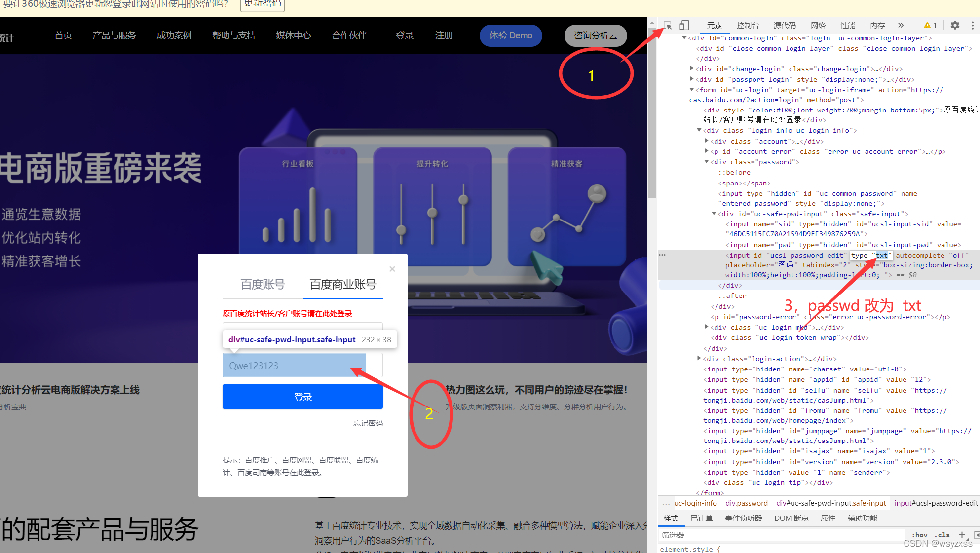This screenshot has width=980, height=553.
Task: Click the warning issues counter icon
Action: [x=930, y=25]
